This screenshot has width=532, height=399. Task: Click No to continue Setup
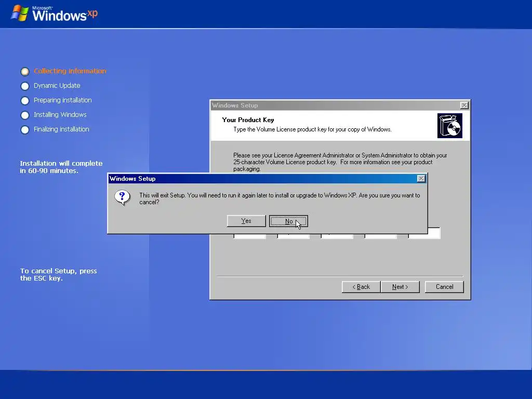[288, 221]
